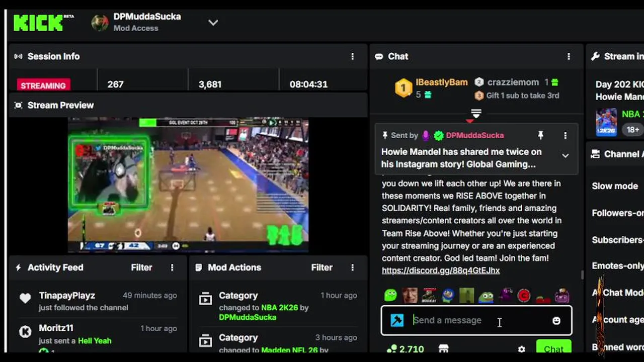
Task: Open the Mod Actions three-dot menu
Action: click(x=352, y=267)
